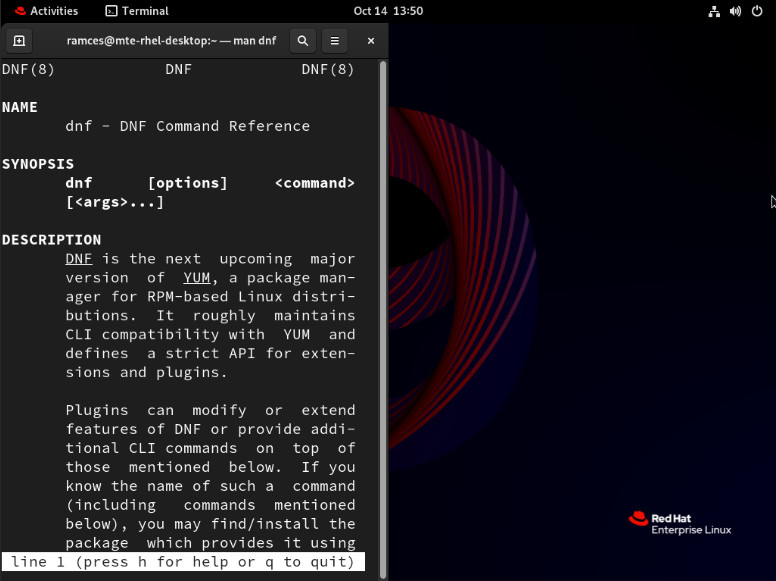
Task: Click the [options] text in synopsis
Action: [x=188, y=183]
